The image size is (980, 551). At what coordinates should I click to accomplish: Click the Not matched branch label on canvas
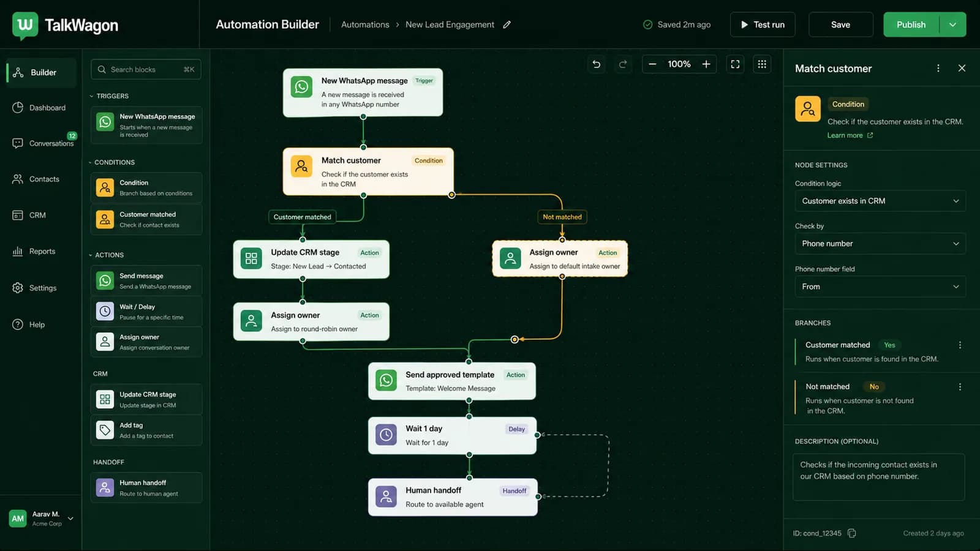click(562, 217)
